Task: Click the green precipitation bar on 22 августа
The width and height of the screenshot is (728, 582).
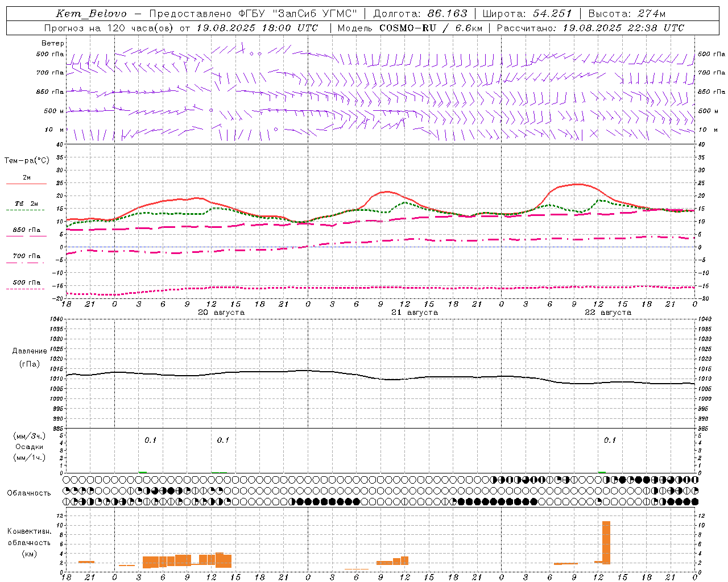Action: click(x=602, y=472)
